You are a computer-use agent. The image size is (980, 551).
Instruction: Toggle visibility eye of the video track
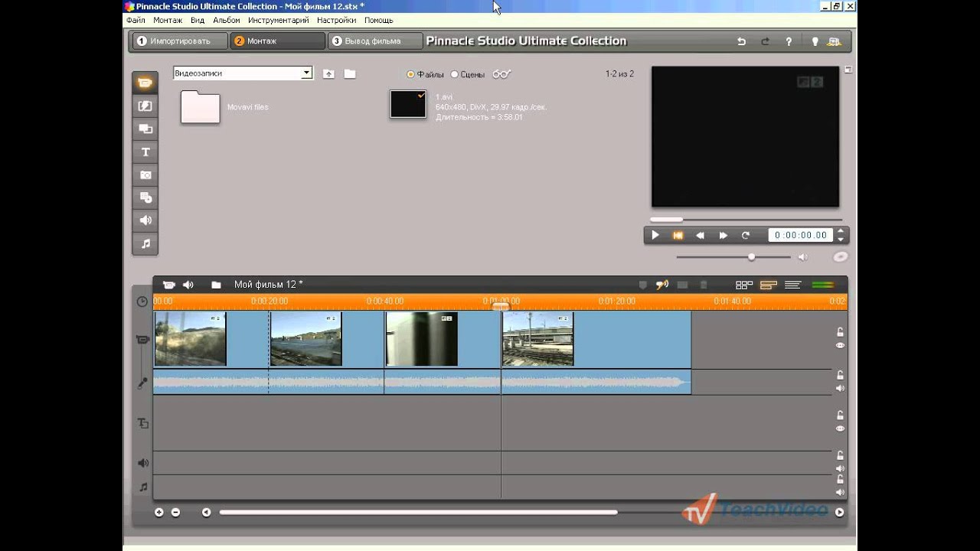pyautogui.click(x=840, y=346)
